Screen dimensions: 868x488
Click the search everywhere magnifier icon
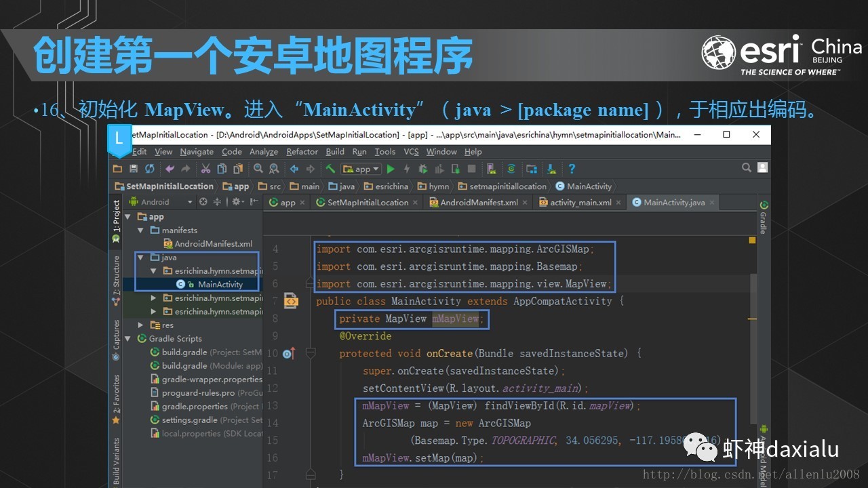tap(747, 167)
